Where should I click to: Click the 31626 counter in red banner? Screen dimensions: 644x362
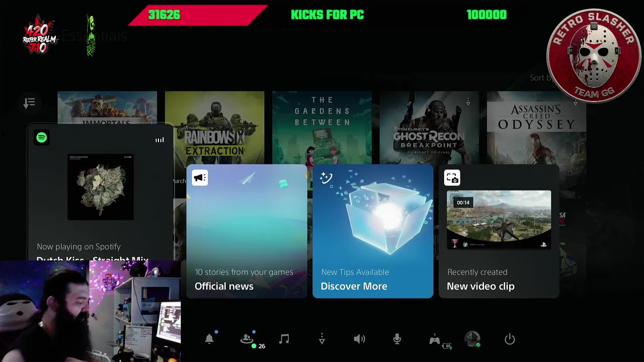click(164, 15)
